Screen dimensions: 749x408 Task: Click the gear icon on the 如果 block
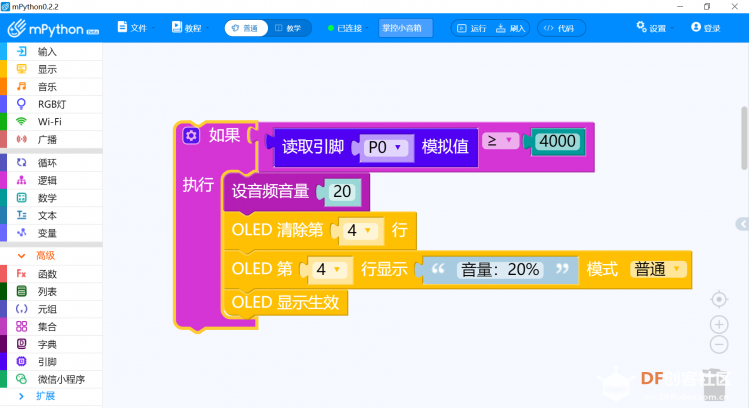[x=191, y=136]
